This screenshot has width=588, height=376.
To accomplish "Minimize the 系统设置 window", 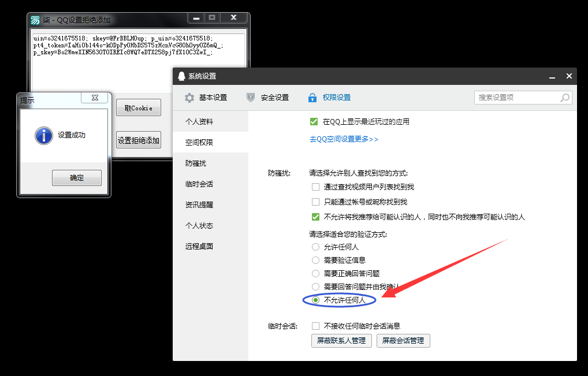I will (552, 76).
